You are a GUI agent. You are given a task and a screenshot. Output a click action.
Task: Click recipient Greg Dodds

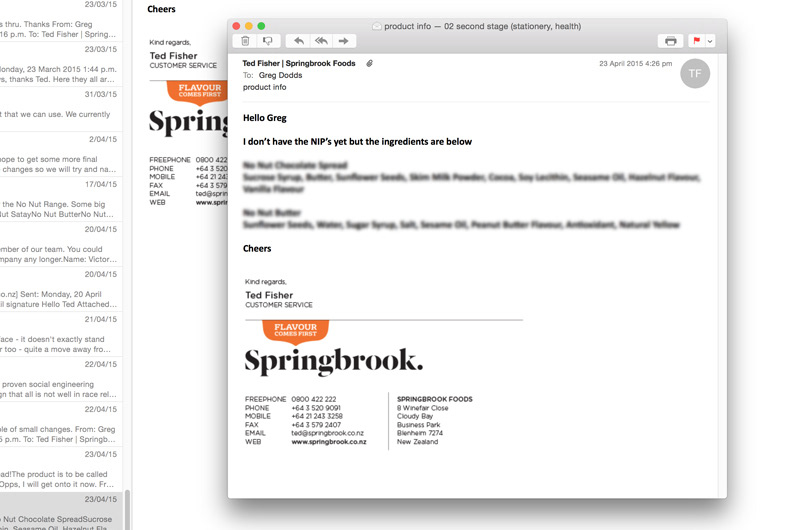280,75
